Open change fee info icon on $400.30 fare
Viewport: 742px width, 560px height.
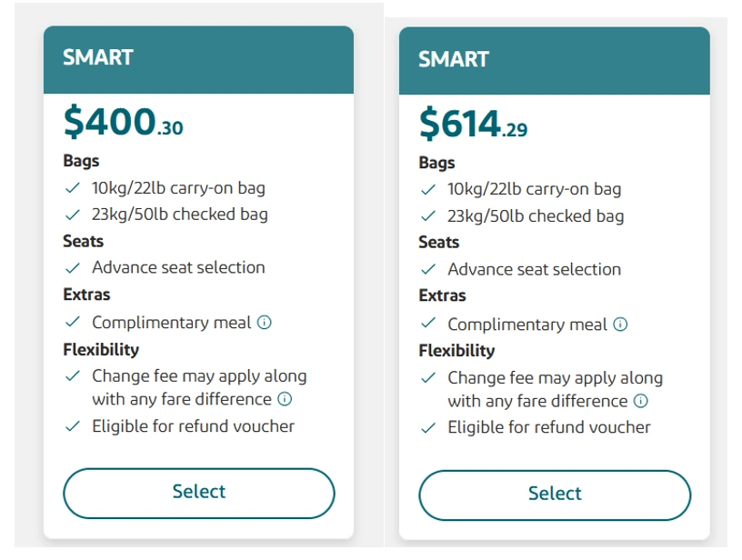tap(285, 399)
